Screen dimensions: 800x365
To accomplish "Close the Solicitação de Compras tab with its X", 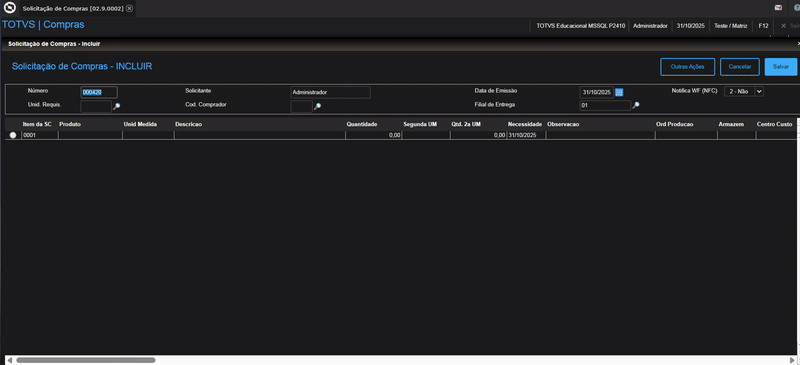I will [x=130, y=9].
